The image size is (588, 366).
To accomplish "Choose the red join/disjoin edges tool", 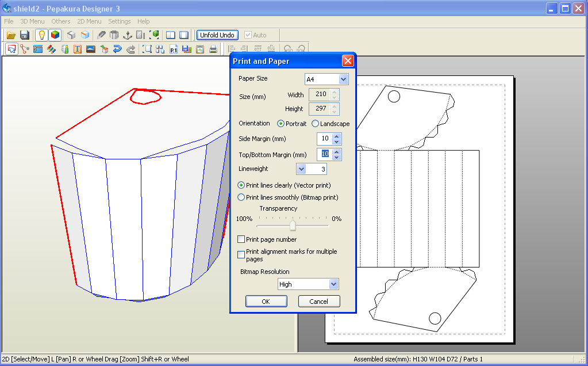I will tap(25, 49).
